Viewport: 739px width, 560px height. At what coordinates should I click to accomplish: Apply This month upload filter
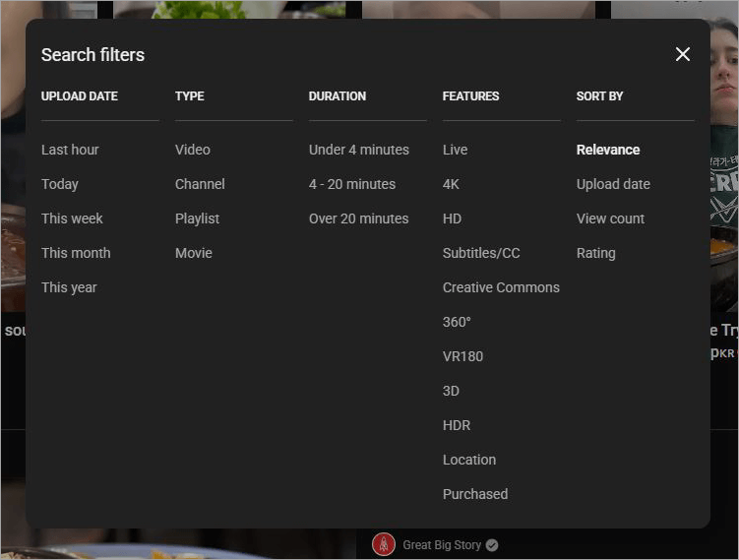pyautogui.click(x=76, y=253)
